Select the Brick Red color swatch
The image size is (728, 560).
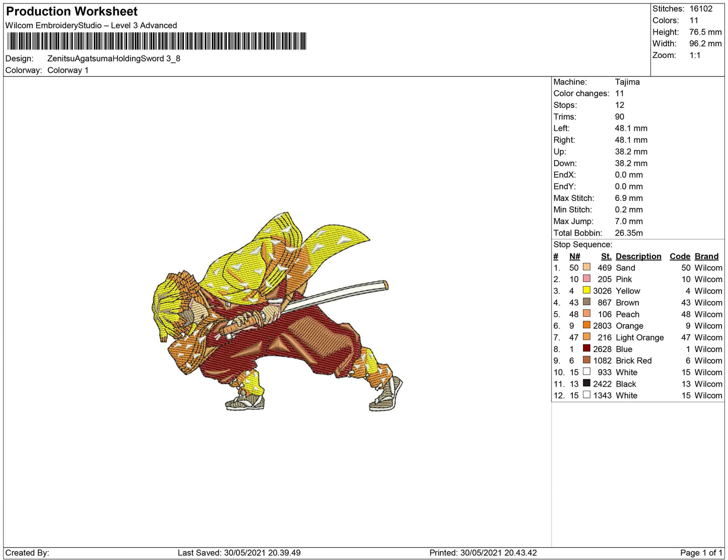[586, 360]
